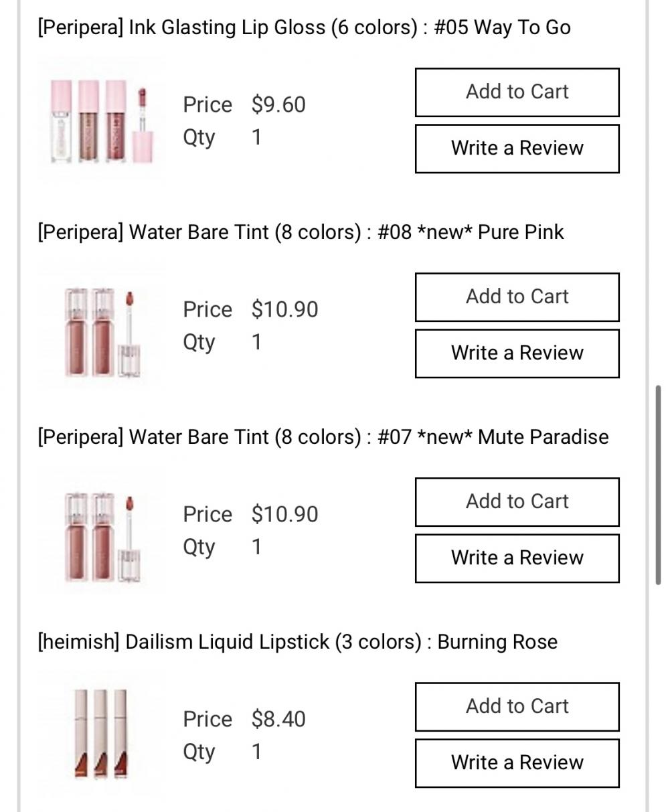This screenshot has width=666, height=812.
Task: Select the $8.40 price of Liquid Lipstick
Action: coord(278,720)
